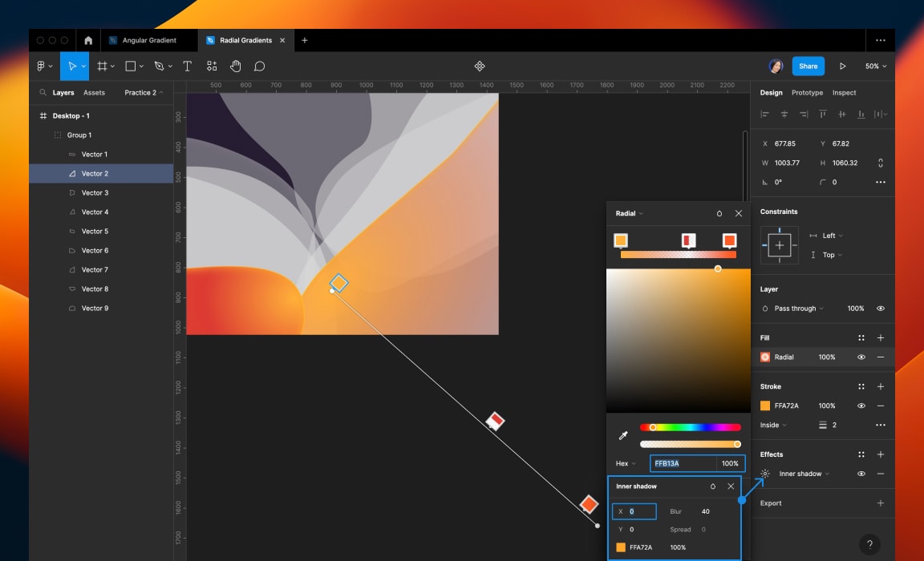This screenshot has height=561, width=924.
Task: Click the Share button
Action: (x=808, y=66)
